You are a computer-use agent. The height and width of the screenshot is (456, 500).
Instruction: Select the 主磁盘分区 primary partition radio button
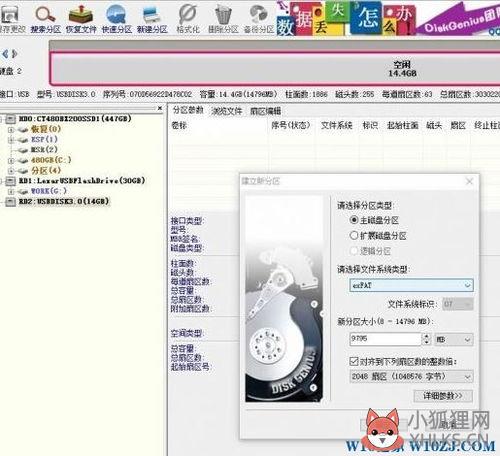click(x=354, y=220)
